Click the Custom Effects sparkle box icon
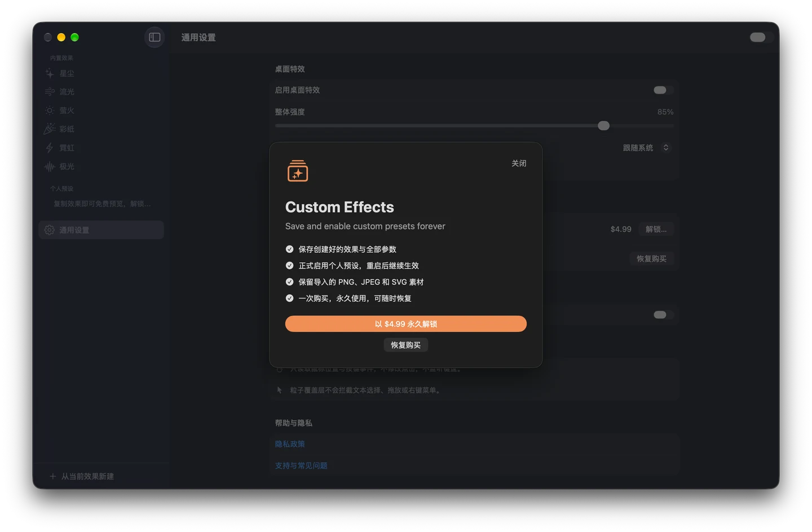This screenshot has height=532, width=812. [x=298, y=171]
